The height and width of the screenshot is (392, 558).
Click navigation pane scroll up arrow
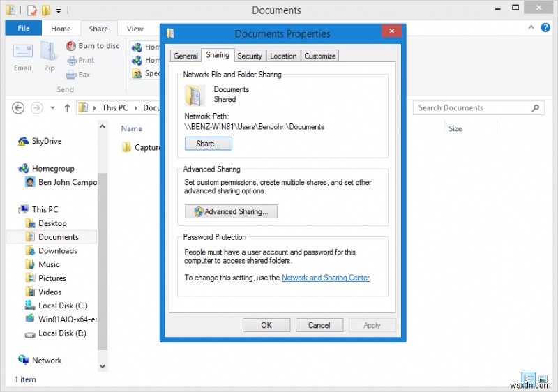pos(103,126)
